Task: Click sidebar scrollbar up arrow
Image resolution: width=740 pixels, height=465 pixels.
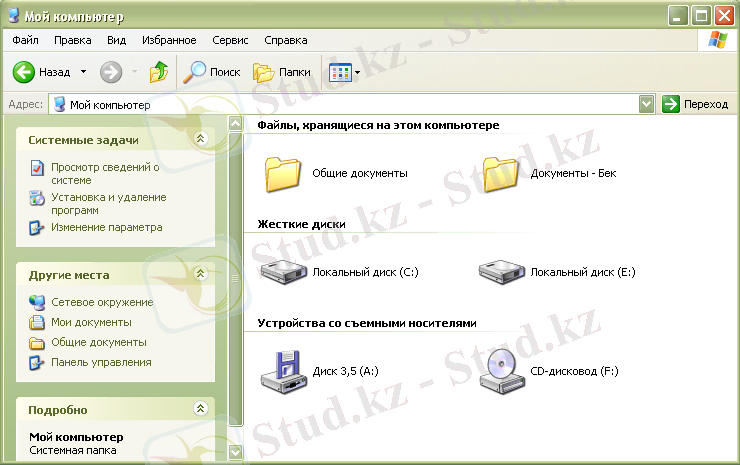Action: [235, 124]
